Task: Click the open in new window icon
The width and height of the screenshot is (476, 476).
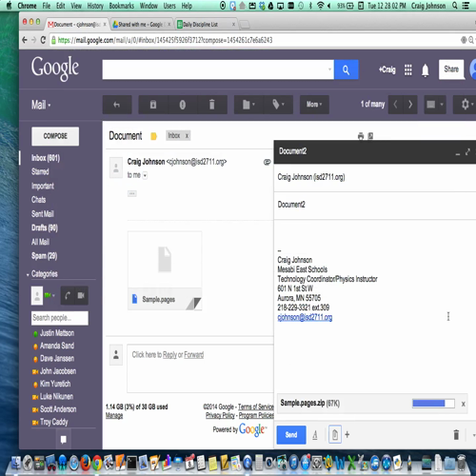Action: 370,136
